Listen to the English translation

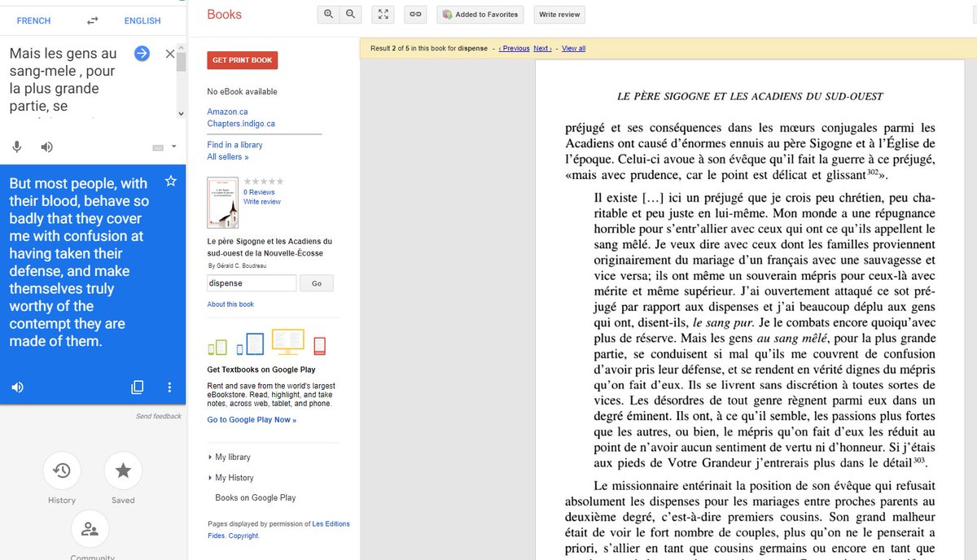[17, 387]
